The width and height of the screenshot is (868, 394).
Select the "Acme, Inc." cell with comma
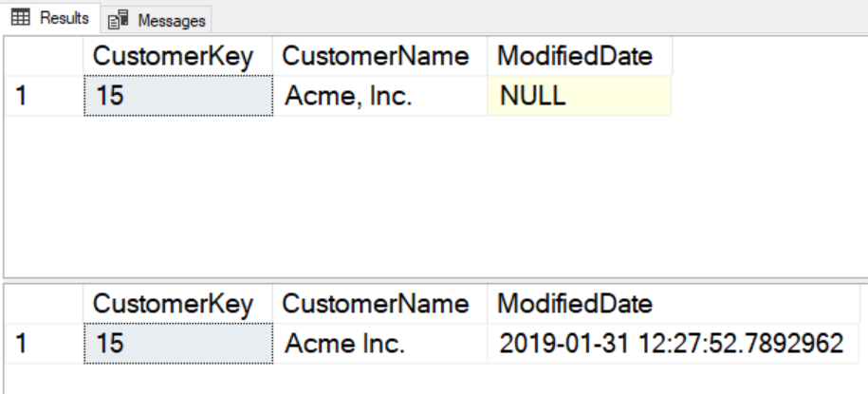point(379,96)
